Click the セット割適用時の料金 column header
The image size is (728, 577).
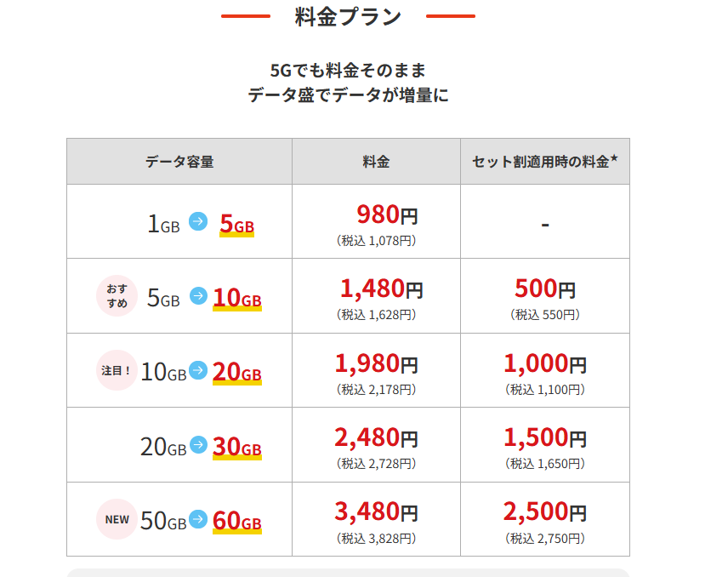(x=544, y=162)
